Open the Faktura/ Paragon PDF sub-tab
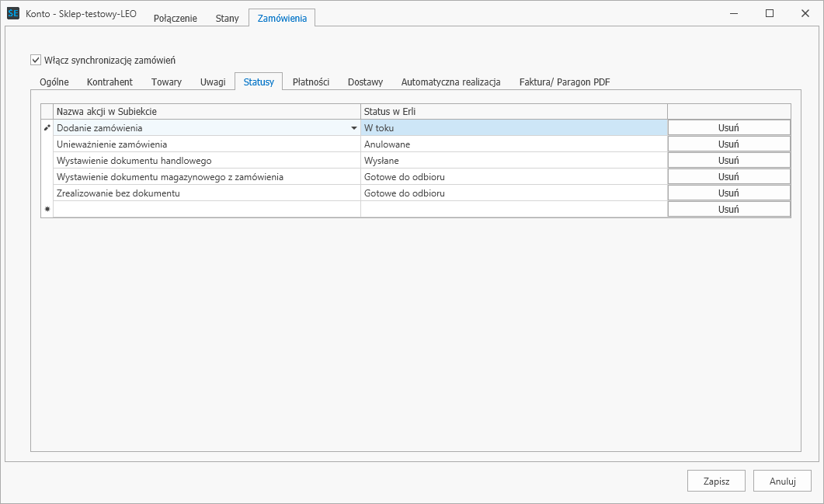Image resolution: width=824 pixels, height=504 pixels. pyautogui.click(x=565, y=82)
